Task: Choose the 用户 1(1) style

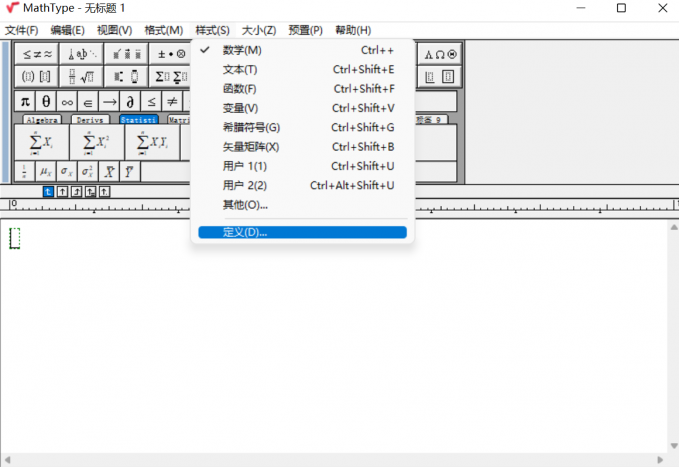Action: point(302,166)
